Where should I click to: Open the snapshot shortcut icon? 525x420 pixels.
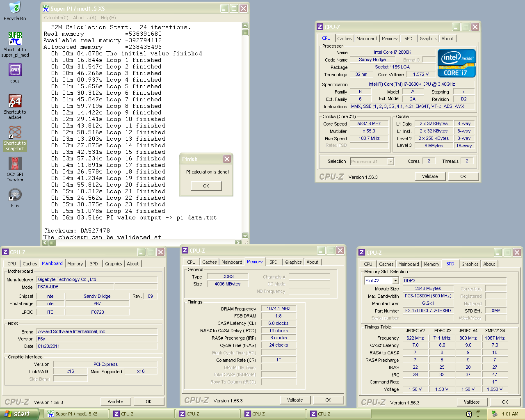15,132
